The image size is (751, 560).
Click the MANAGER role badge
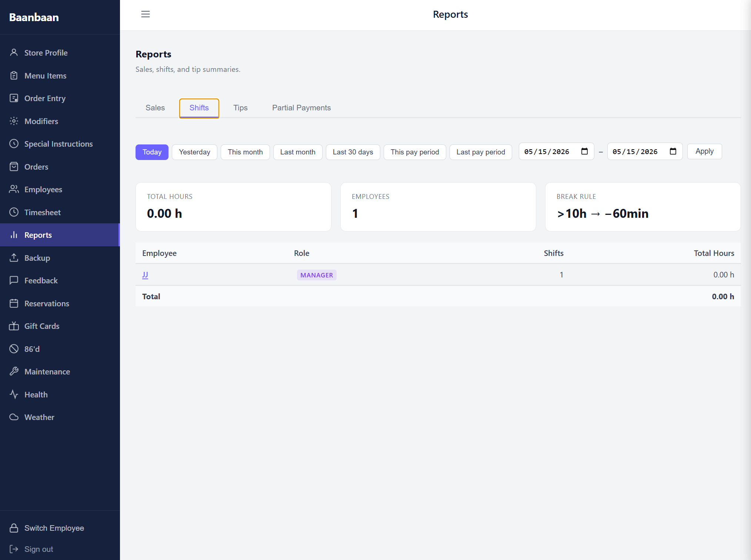[x=317, y=275]
